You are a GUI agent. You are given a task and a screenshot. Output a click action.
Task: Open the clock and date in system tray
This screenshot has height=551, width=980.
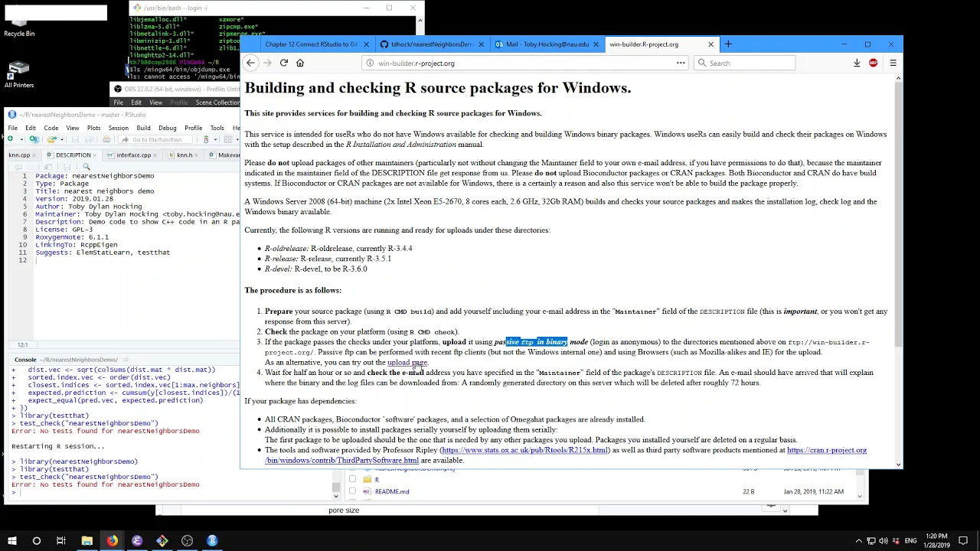click(936, 541)
